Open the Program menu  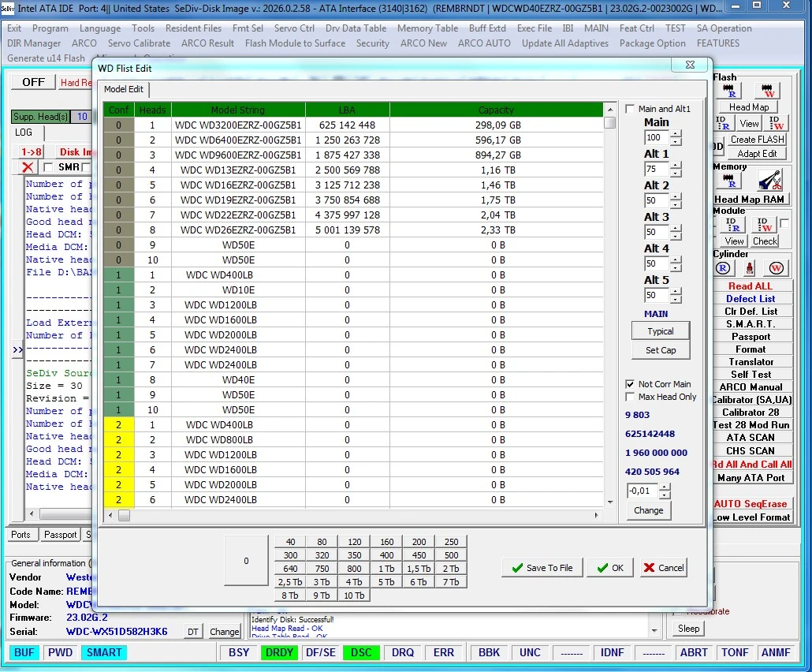point(50,28)
